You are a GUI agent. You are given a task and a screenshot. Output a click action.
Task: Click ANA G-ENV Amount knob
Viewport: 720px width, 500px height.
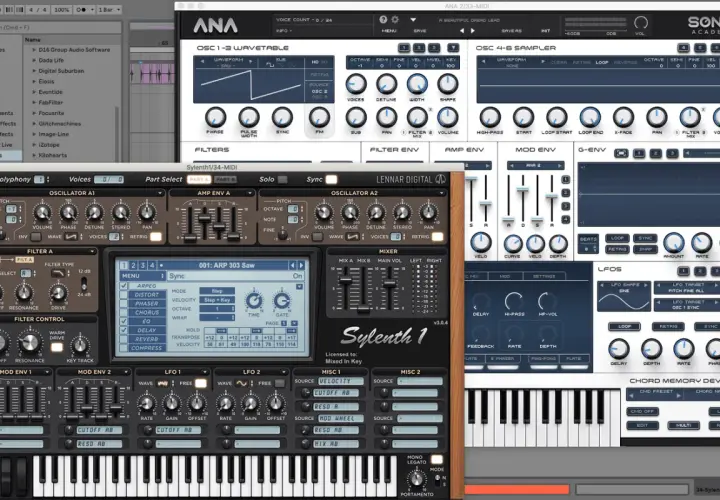[674, 242]
